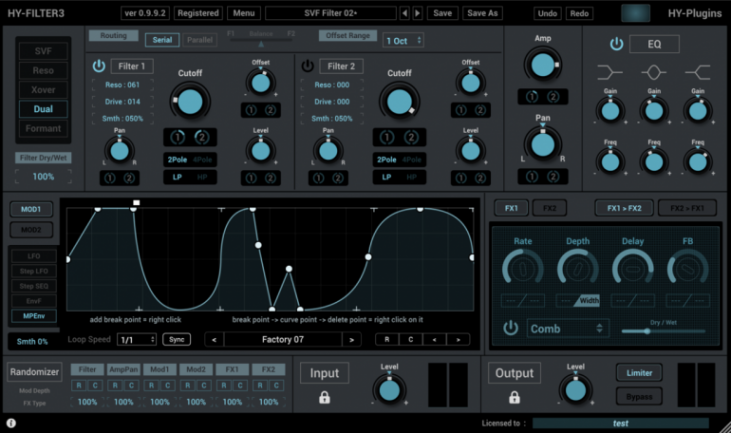Click the Save As button
The height and width of the screenshot is (433, 731).
483,13
